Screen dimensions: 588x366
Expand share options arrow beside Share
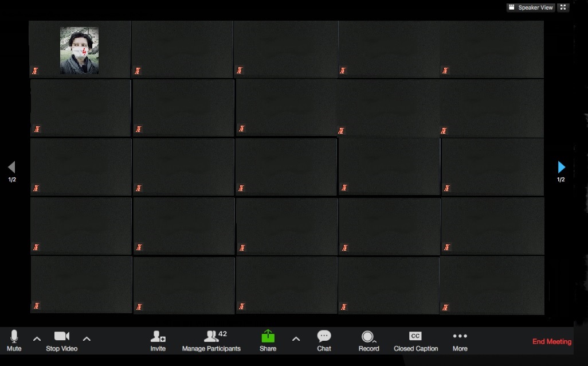tap(296, 339)
